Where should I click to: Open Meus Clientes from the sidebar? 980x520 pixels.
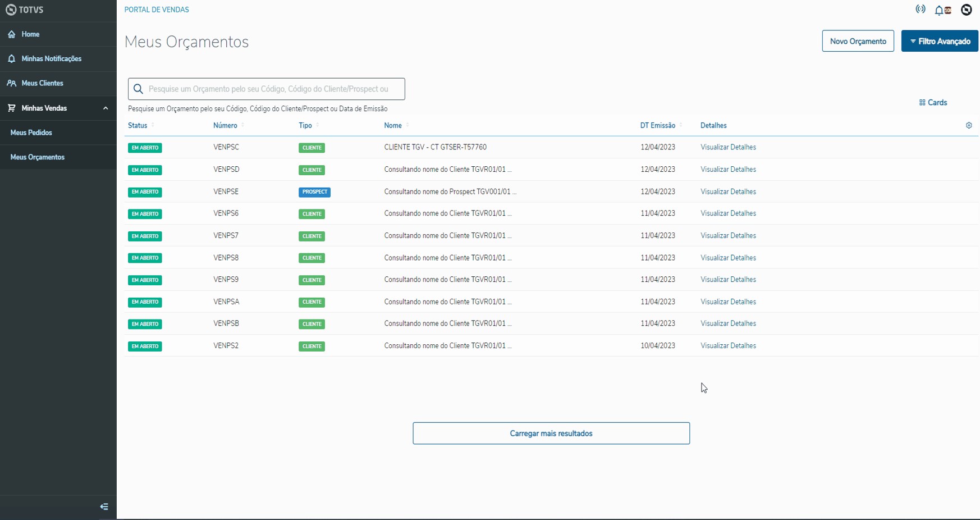click(x=42, y=84)
